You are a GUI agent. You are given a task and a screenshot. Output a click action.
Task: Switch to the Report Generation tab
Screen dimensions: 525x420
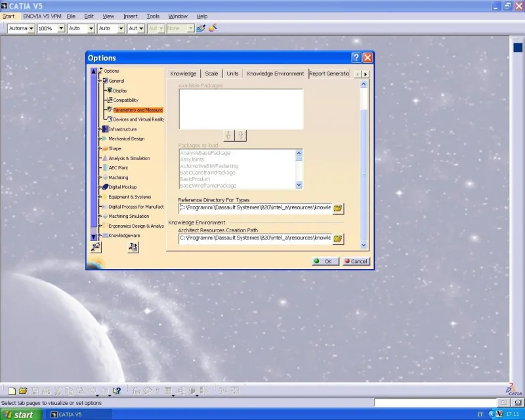click(329, 73)
